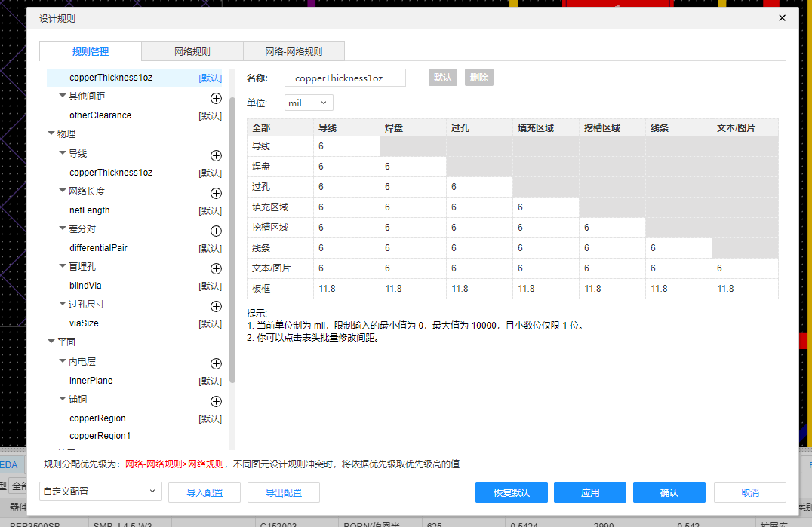The width and height of the screenshot is (812, 527).
Task: Click the plus icon beside 导线
Action: click(x=216, y=155)
